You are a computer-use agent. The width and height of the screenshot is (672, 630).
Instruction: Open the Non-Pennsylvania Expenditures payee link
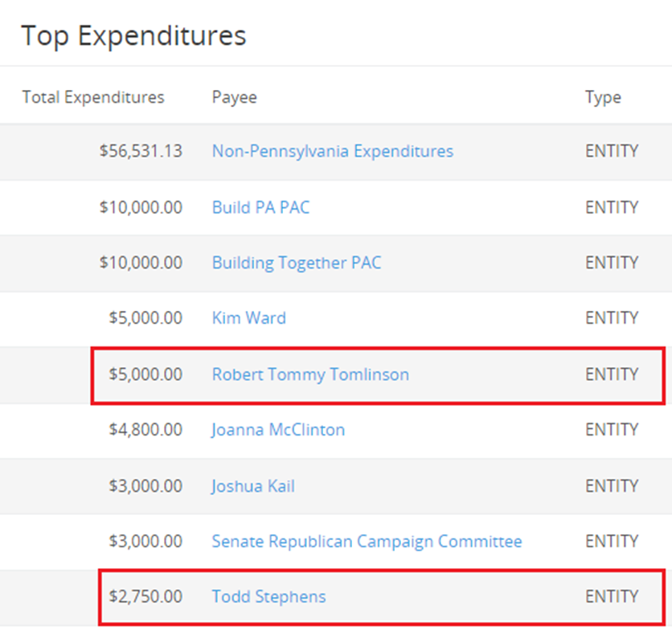click(x=332, y=151)
